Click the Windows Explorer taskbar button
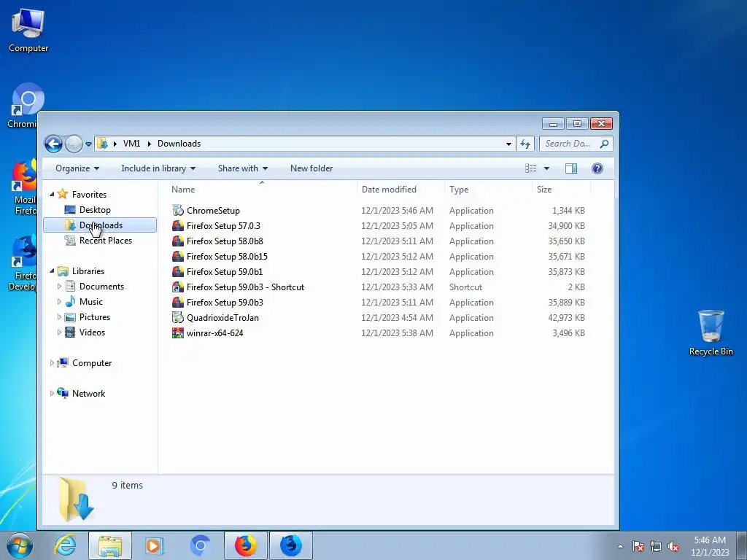The image size is (747, 560). 110,545
